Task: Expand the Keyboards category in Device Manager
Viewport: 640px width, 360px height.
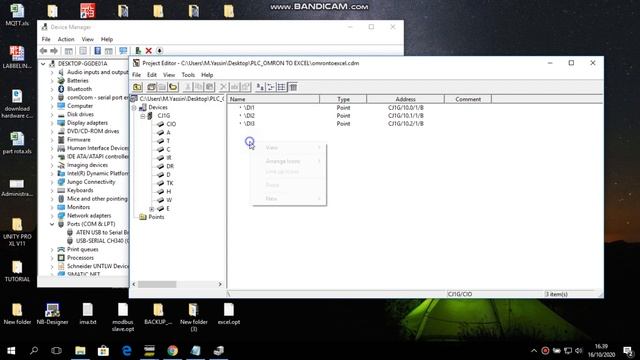Action: click(52, 191)
